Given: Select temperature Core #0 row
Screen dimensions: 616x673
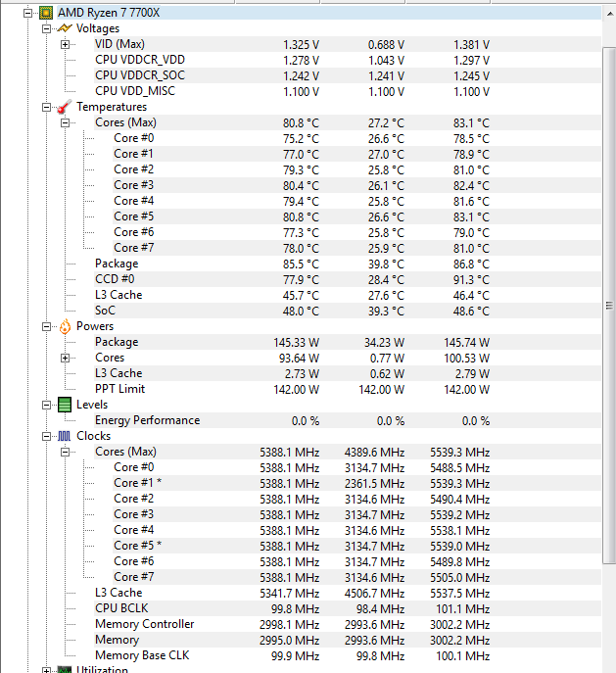Looking at the screenshot, I should click(356, 138).
